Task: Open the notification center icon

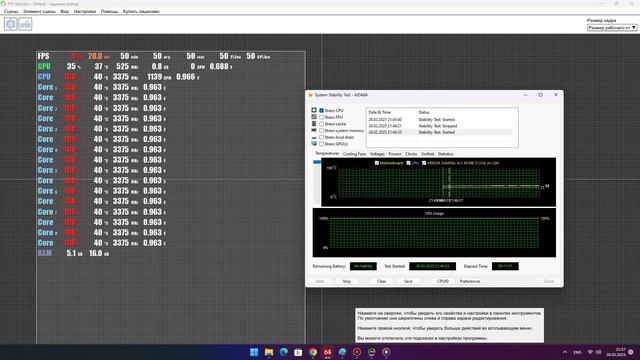Action: pos(631,352)
